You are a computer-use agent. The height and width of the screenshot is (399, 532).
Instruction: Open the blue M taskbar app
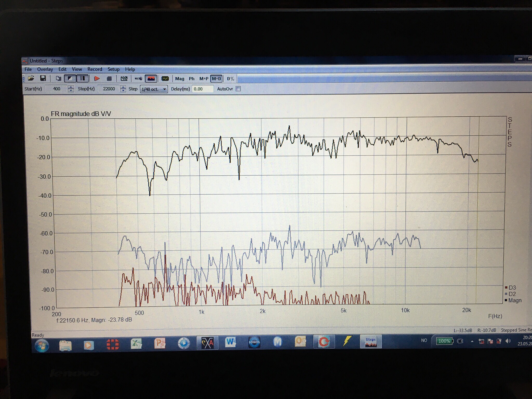click(x=278, y=342)
